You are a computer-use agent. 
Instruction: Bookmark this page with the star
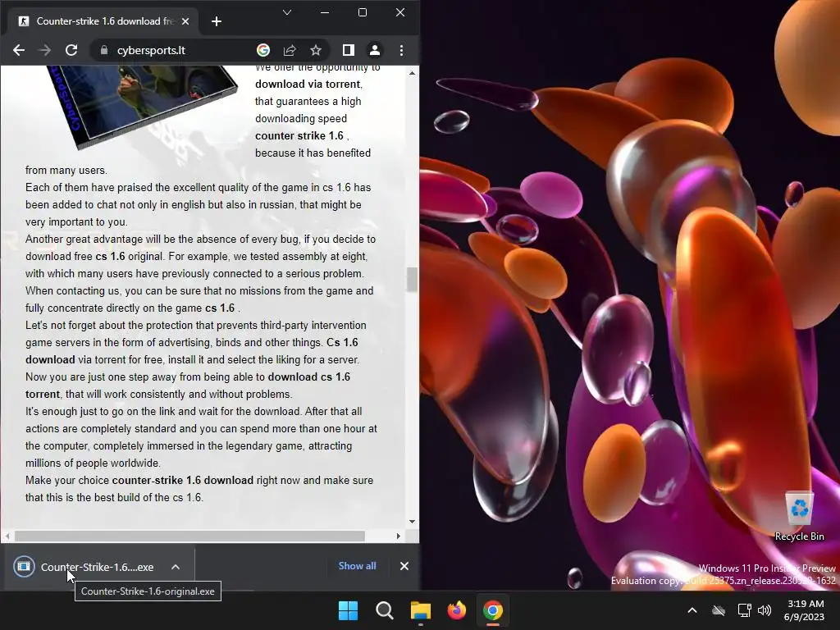pyautogui.click(x=316, y=50)
